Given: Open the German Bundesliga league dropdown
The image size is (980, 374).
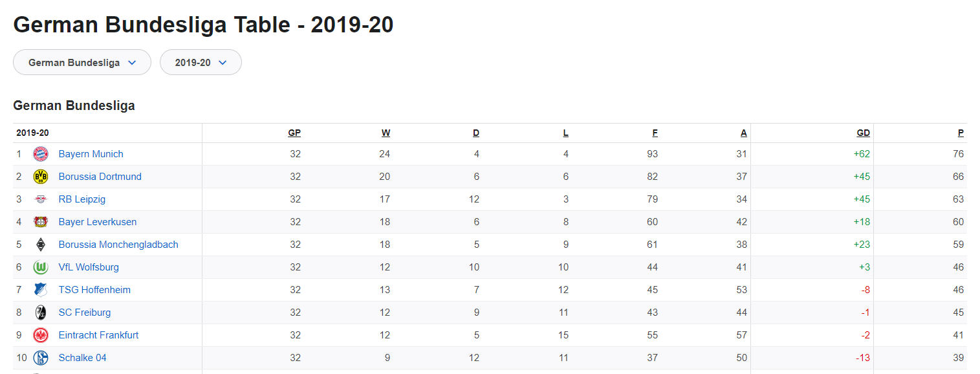Looking at the screenshot, I should point(82,63).
